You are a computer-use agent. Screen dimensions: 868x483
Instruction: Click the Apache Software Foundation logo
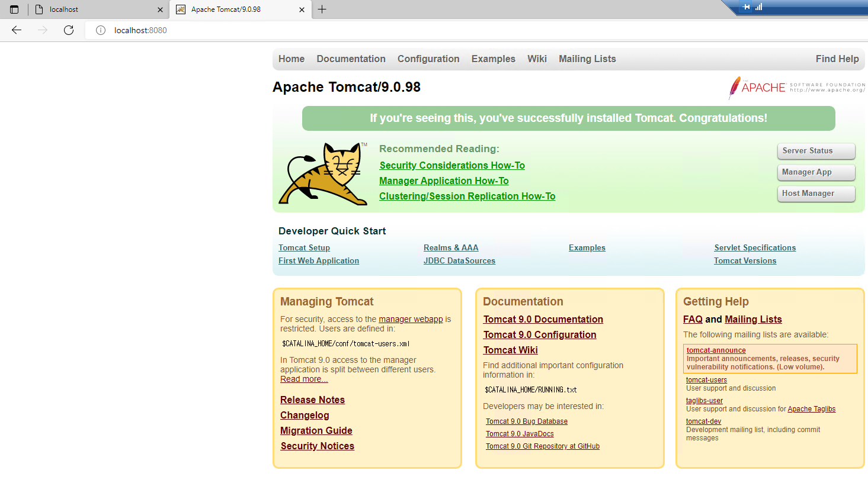pos(796,88)
